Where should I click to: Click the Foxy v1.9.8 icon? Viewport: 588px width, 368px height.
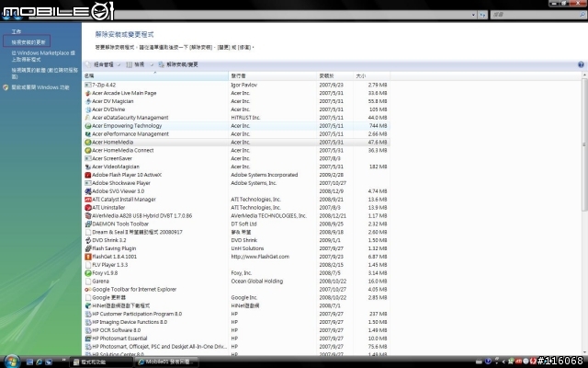[x=88, y=272]
